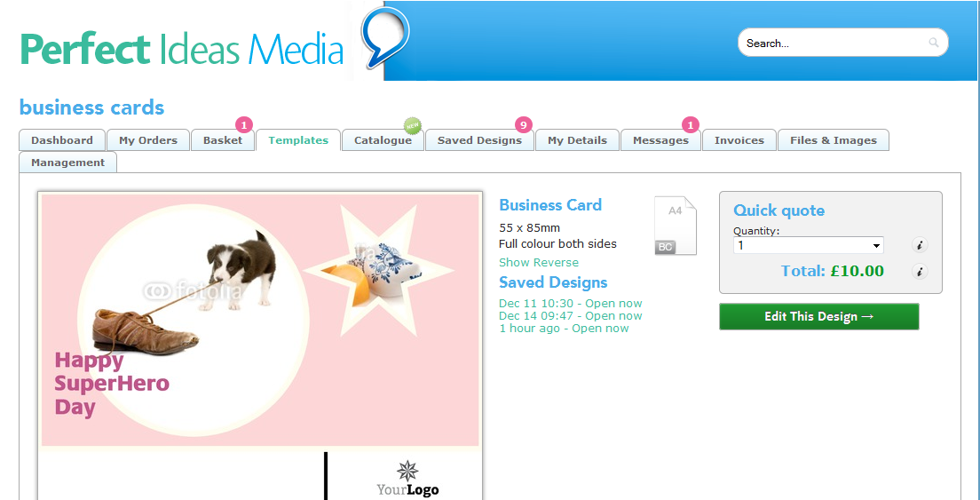Open the Files & Images tab
Screen dimensions: 980x500
click(834, 140)
